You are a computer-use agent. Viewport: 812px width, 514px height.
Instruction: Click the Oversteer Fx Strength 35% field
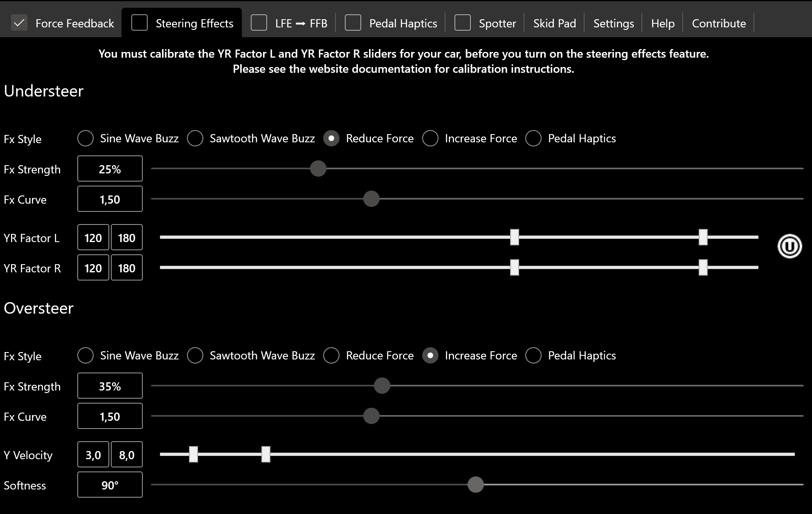point(110,386)
